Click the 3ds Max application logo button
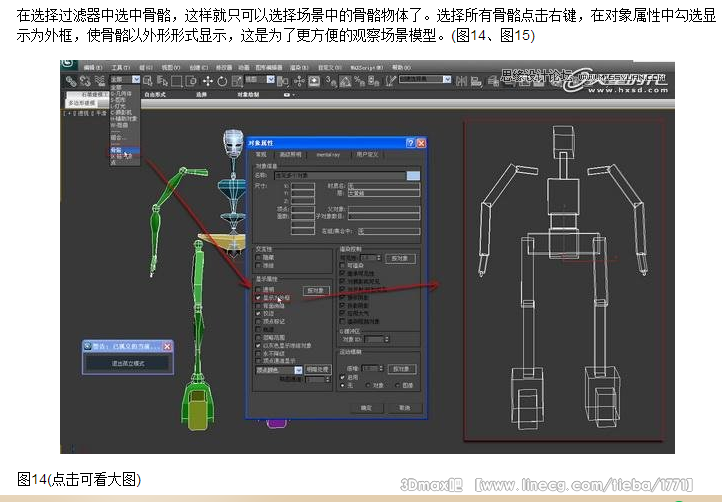This screenshot has height=502, width=722. (x=69, y=65)
